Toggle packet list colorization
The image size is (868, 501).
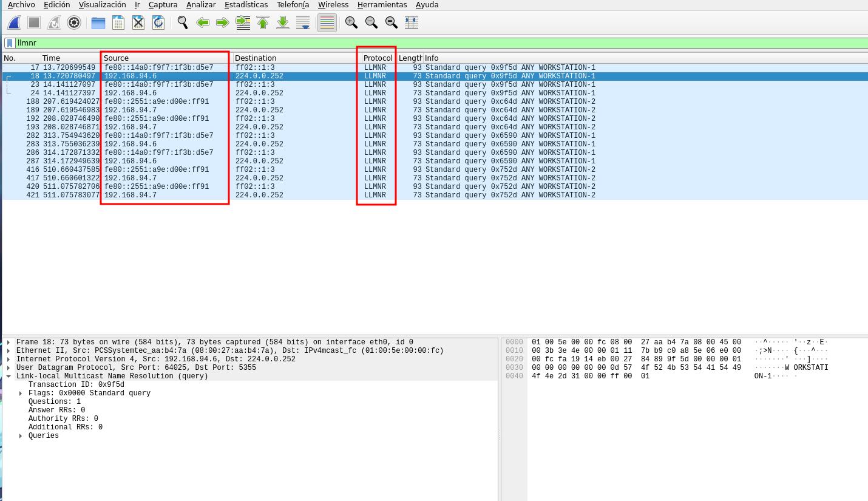(327, 23)
